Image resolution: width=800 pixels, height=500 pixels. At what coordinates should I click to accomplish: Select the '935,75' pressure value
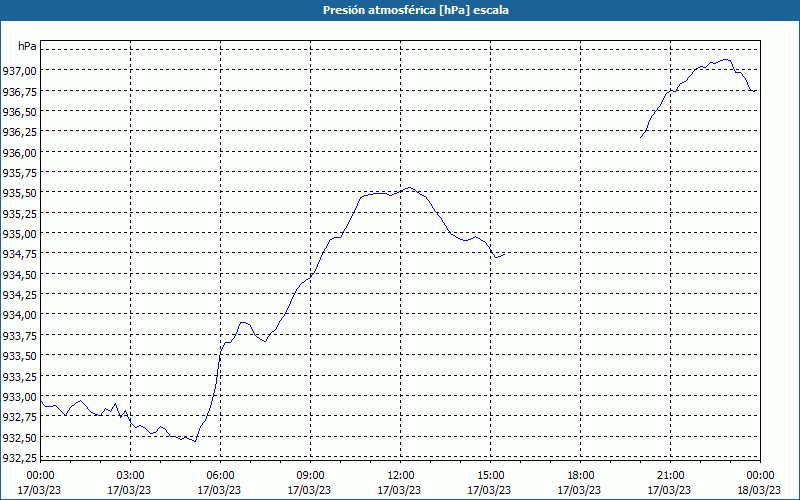pyautogui.click(x=19, y=172)
